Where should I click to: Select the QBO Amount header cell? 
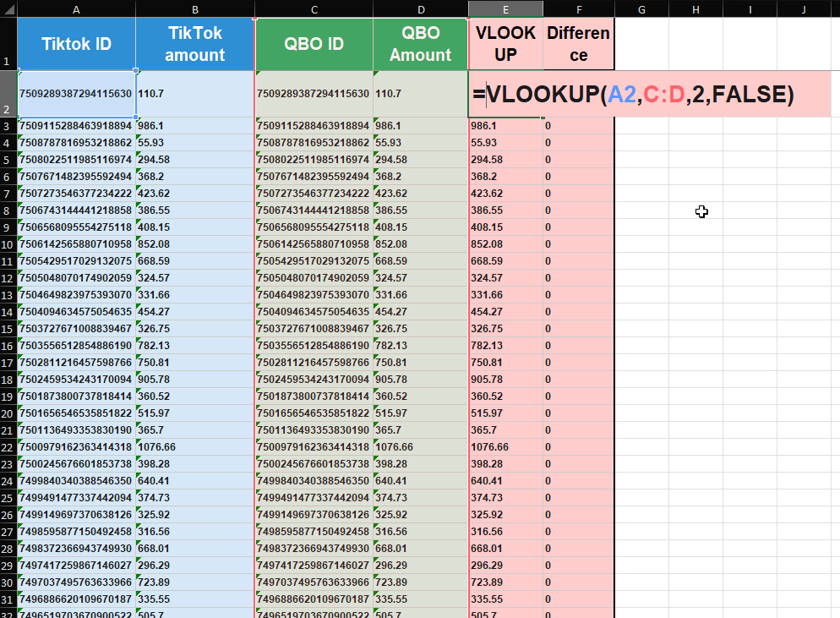[x=420, y=44]
